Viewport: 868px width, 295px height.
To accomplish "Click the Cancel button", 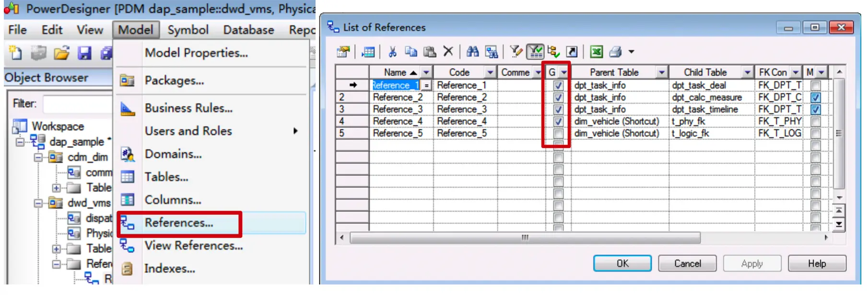I will point(687,263).
